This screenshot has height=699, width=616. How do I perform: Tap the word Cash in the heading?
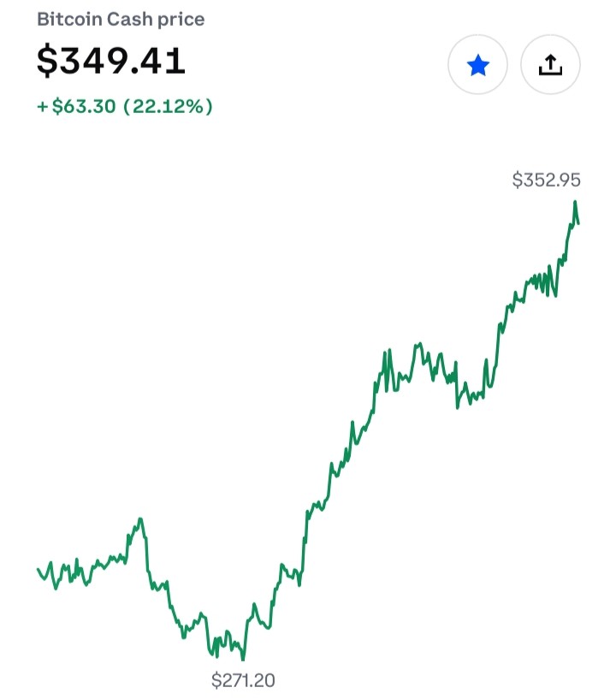click(x=130, y=19)
